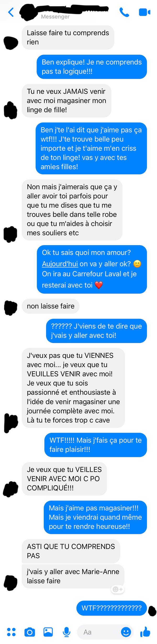Tap the microphone to record voice message
Viewport: 157px width, 644px height.
coord(67,632)
